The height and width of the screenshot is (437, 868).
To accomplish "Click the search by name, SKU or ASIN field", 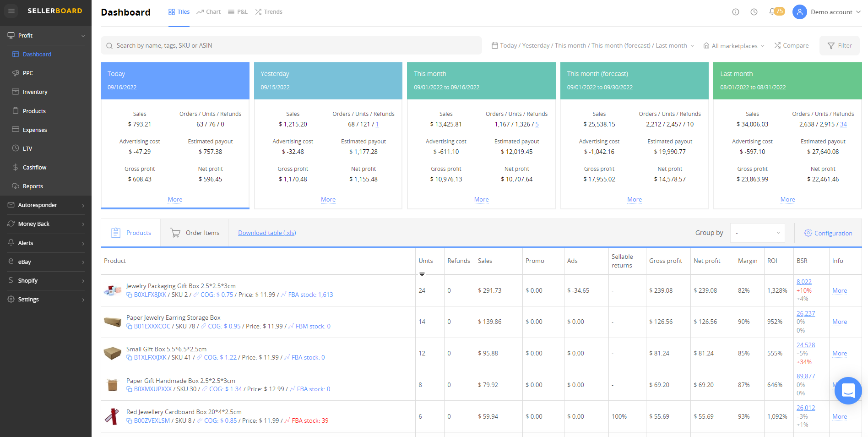I will pos(291,45).
